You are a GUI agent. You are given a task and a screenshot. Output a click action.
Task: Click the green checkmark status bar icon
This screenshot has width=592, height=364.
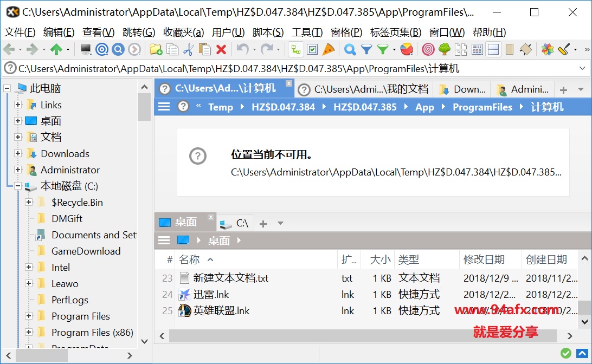tap(565, 354)
